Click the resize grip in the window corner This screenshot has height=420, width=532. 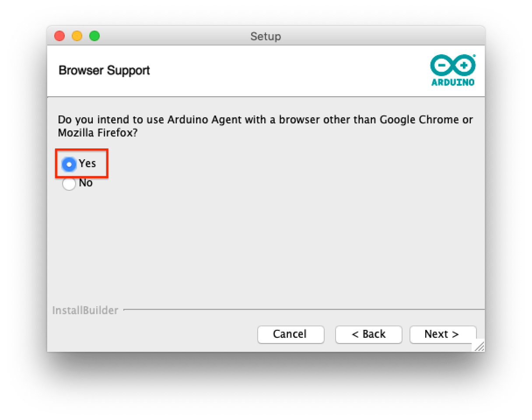(479, 346)
